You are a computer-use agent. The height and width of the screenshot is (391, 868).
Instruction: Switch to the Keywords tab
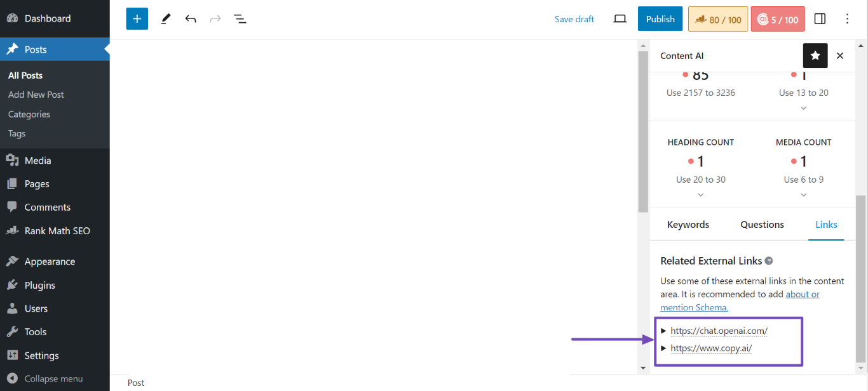pos(688,225)
